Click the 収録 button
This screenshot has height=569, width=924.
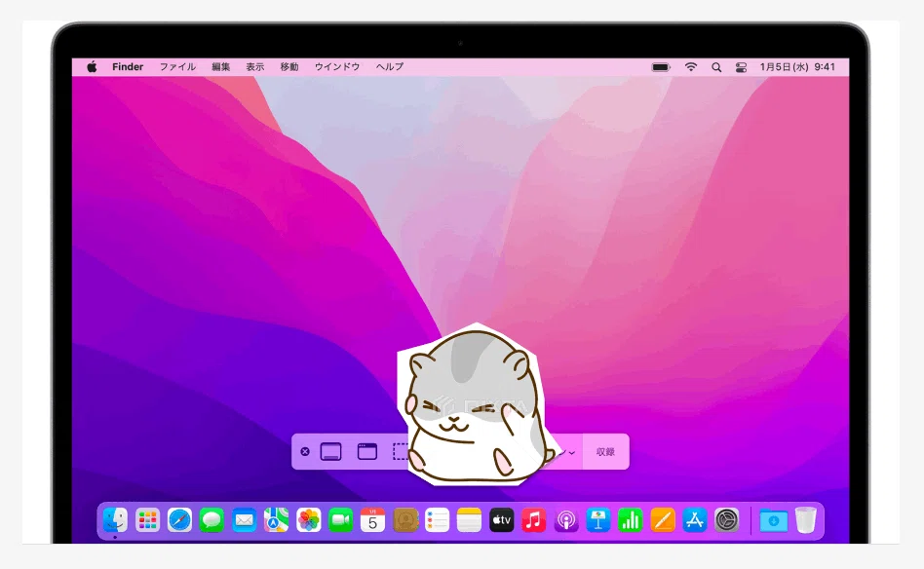[x=606, y=452]
